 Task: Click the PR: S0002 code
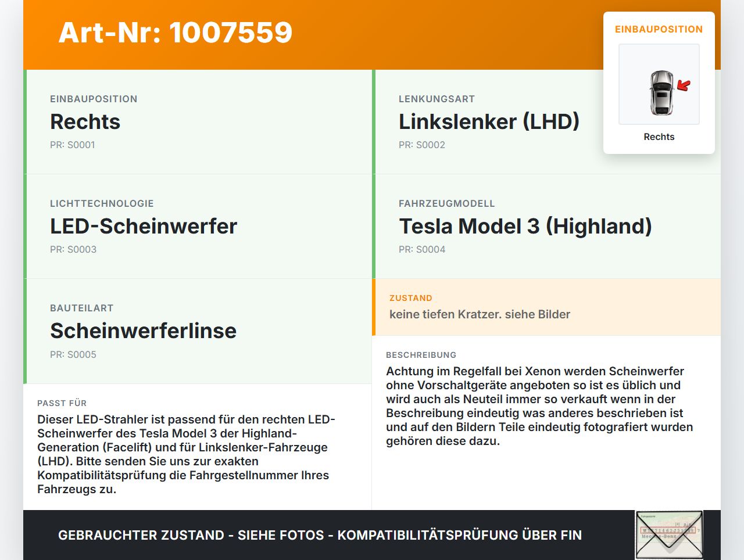pyautogui.click(x=422, y=145)
